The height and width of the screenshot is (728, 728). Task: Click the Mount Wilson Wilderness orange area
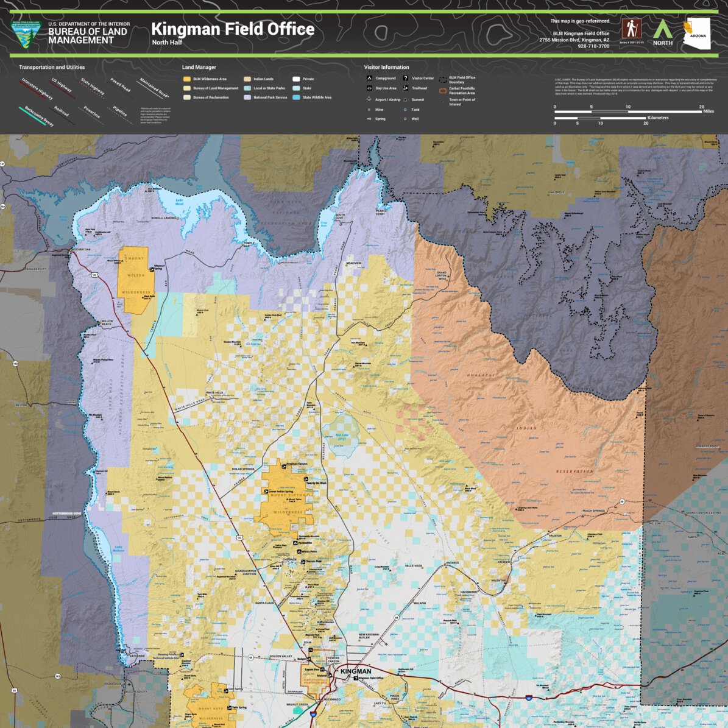pyautogui.click(x=135, y=281)
